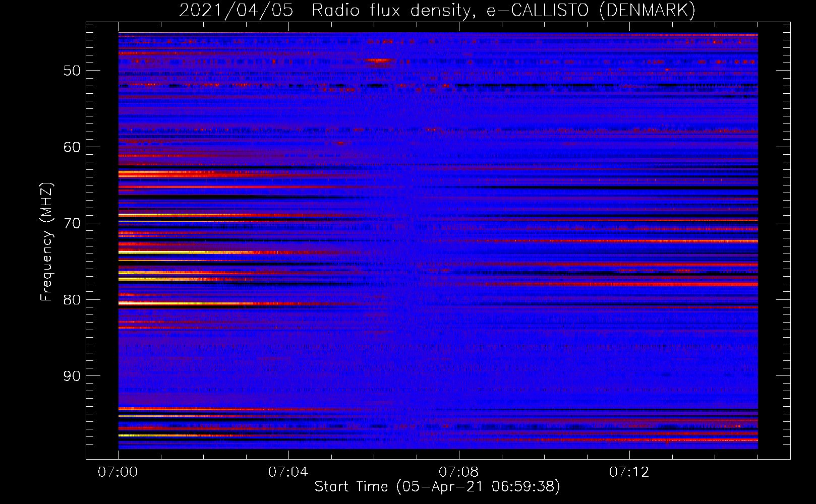This screenshot has width=816, height=504.
Task: Click the 07:12 time tick label
Action: (x=629, y=472)
